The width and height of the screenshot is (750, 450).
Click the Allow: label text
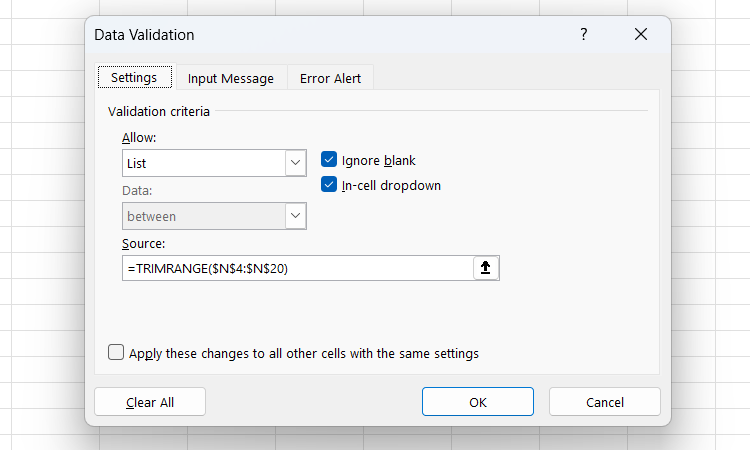click(140, 137)
